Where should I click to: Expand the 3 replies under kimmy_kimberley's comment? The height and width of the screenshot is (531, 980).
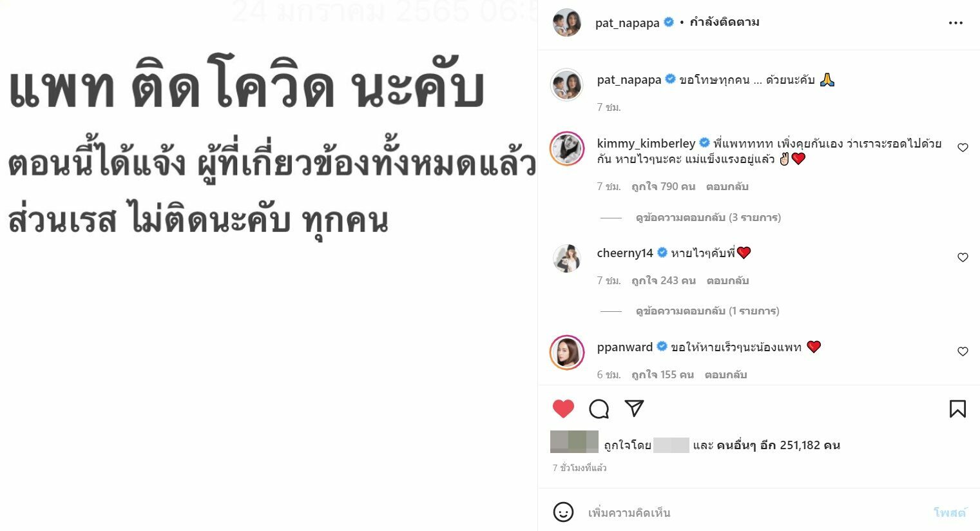708,218
